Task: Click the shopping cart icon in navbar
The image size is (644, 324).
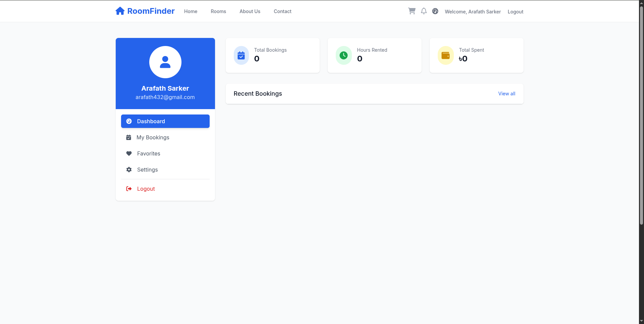Action: tap(412, 11)
